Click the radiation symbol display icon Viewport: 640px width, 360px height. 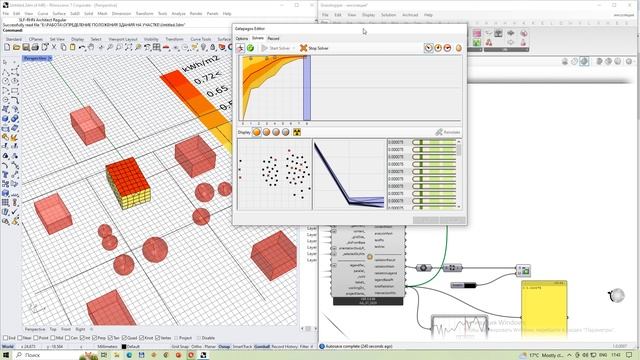(x=297, y=132)
